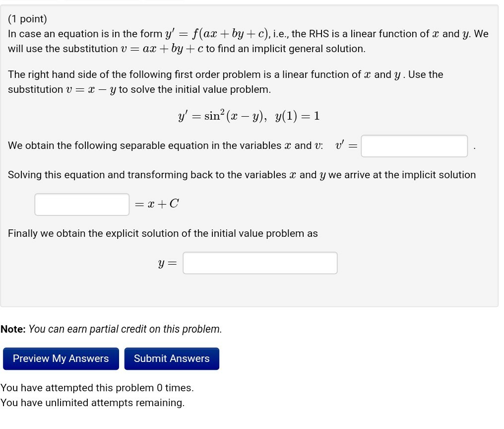The height and width of the screenshot is (429, 504).
Task: Place cursor in the final answer field for y
Action: click(260, 263)
